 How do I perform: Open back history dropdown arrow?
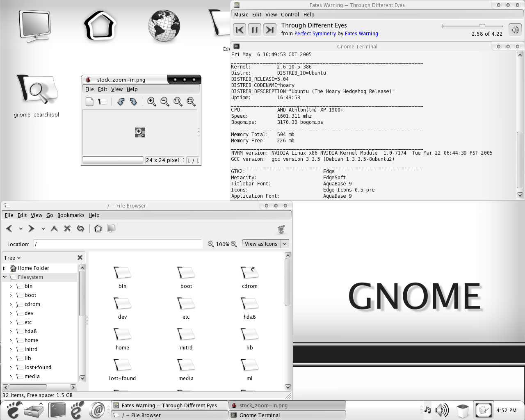click(x=21, y=229)
